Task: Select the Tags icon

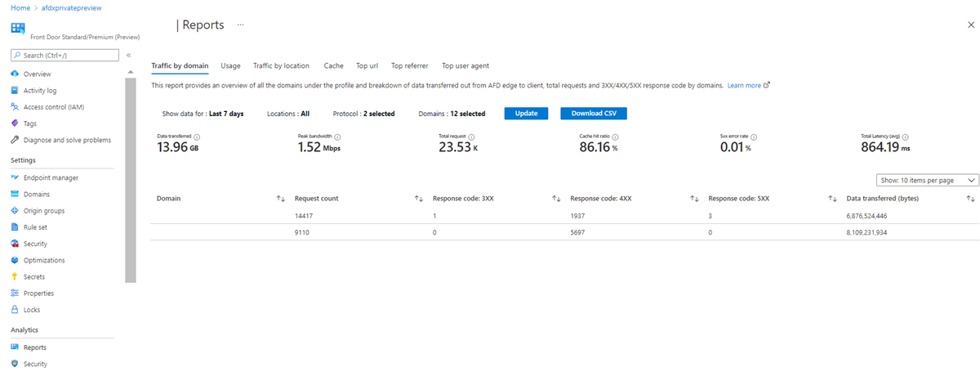Action: pos(15,123)
